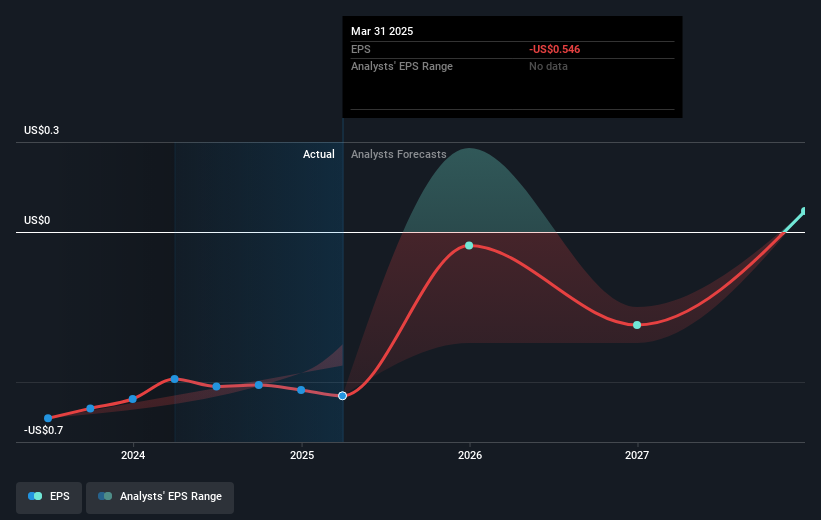The image size is (821, 520).
Task: Select the earliest EPS data point near -US$0.7
Action: tap(48, 418)
